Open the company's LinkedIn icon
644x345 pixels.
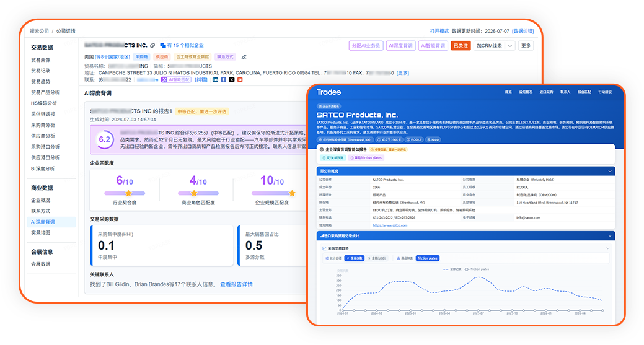pos(215,79)
